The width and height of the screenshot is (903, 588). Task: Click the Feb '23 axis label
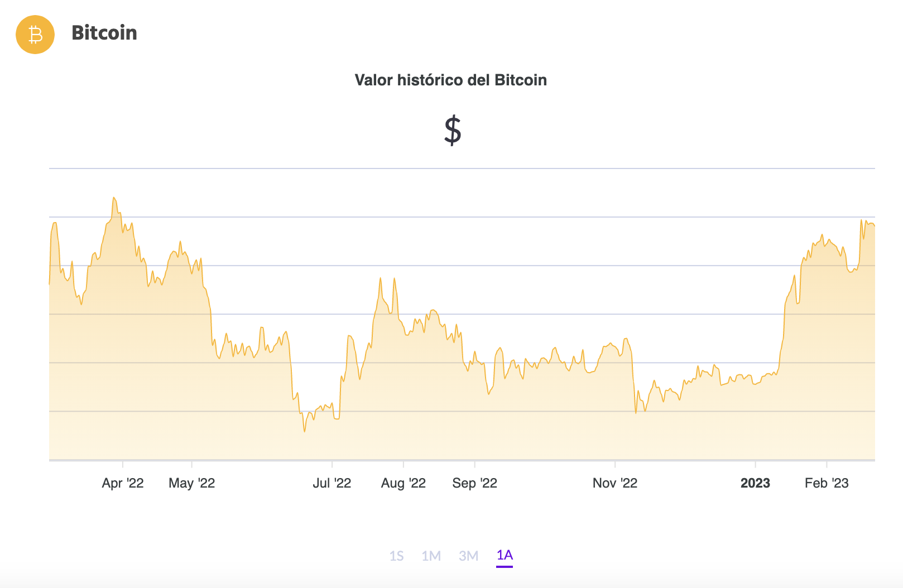tap(826, 483)
